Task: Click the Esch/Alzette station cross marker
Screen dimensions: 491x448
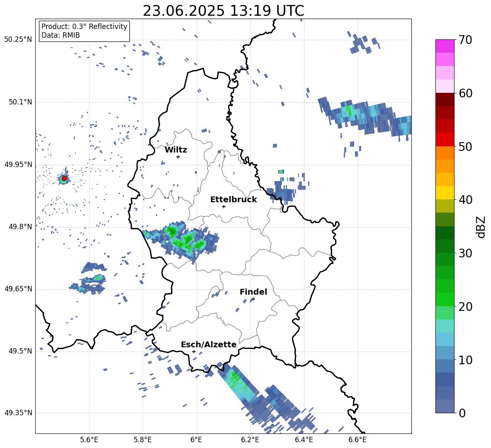Action: (x=194, y=351)
